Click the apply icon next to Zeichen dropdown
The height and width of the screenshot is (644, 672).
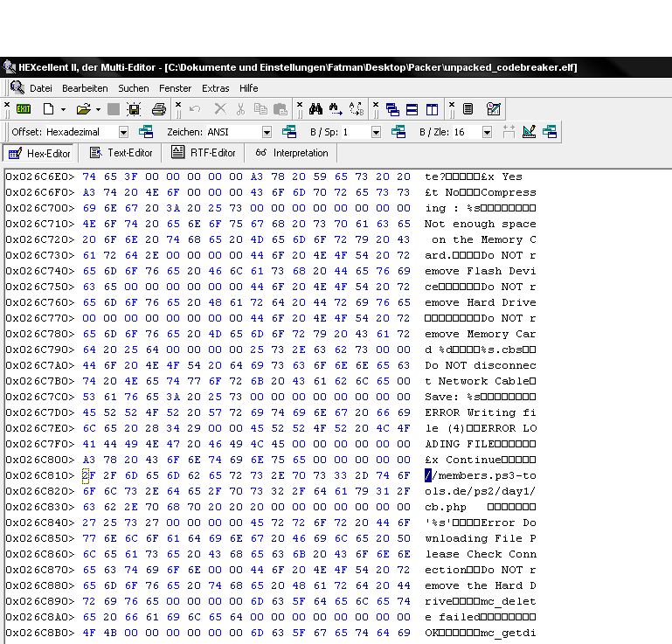(289, 132)
